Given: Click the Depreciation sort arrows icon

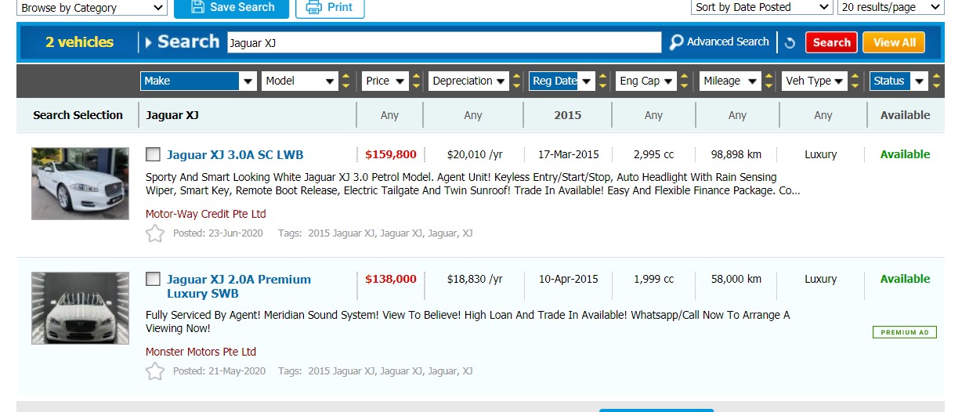Looking at the screenshot, I should coord(517,81).
